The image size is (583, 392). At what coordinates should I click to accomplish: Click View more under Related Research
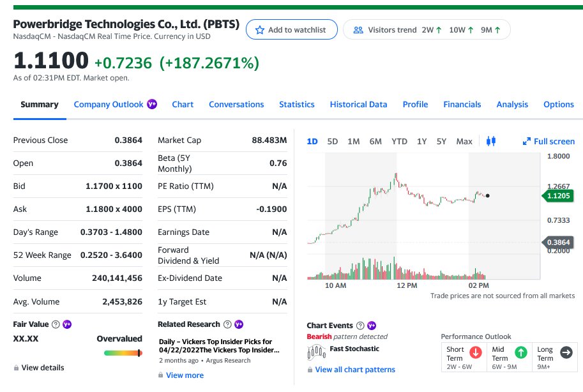185,375
